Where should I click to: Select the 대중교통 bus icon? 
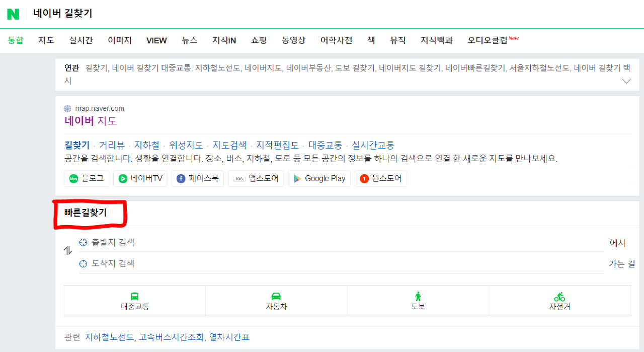[x=135, y=296]
